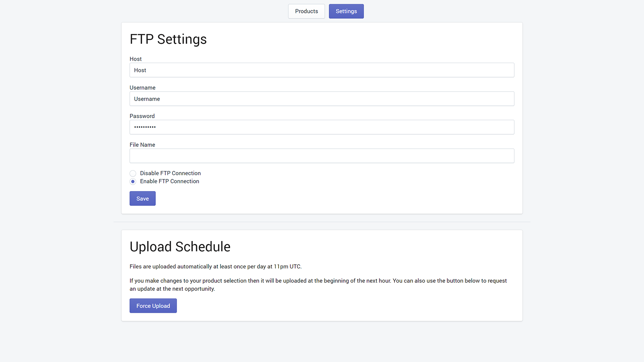Click the "Enable FTP Connection" label text
Screen dimensions: 644x362
pos(169,181)
